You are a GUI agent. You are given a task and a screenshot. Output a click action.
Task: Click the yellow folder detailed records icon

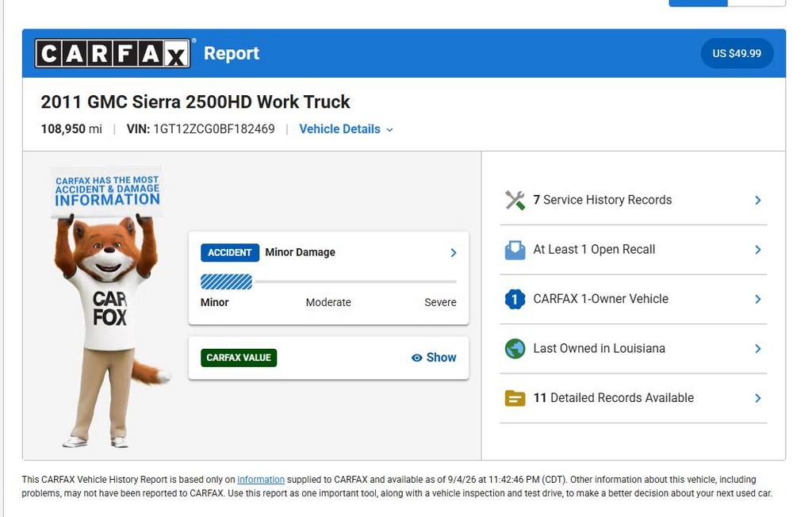(515, 398)
